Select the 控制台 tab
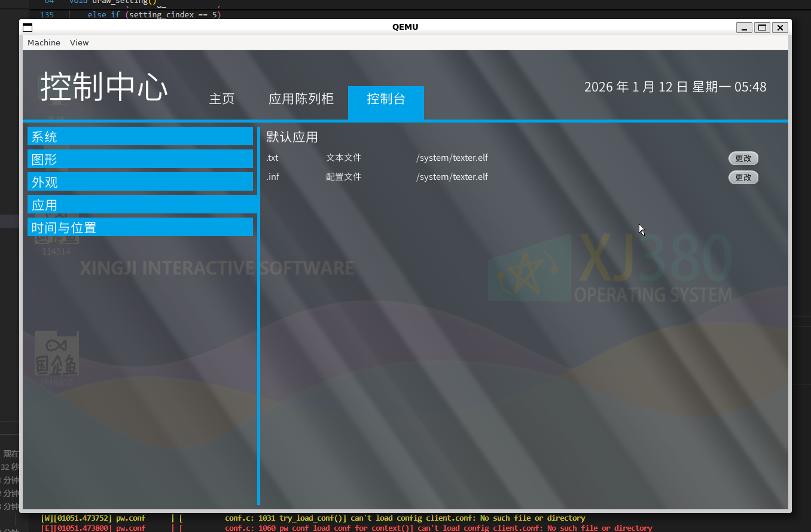This screenshot has width=811, height=532. [386, 99]
